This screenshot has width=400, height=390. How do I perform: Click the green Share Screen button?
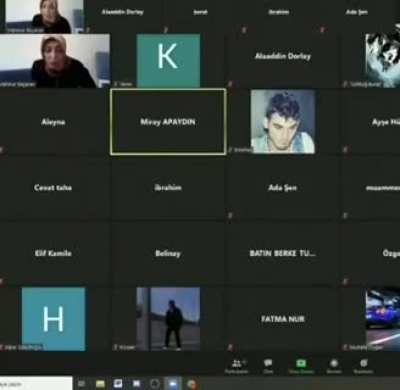[301, 366]
